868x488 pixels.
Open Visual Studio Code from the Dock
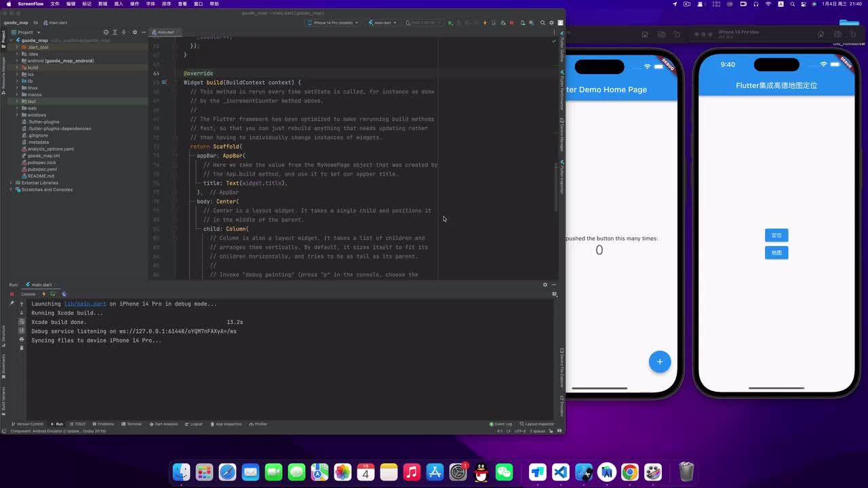pos(561,472)
